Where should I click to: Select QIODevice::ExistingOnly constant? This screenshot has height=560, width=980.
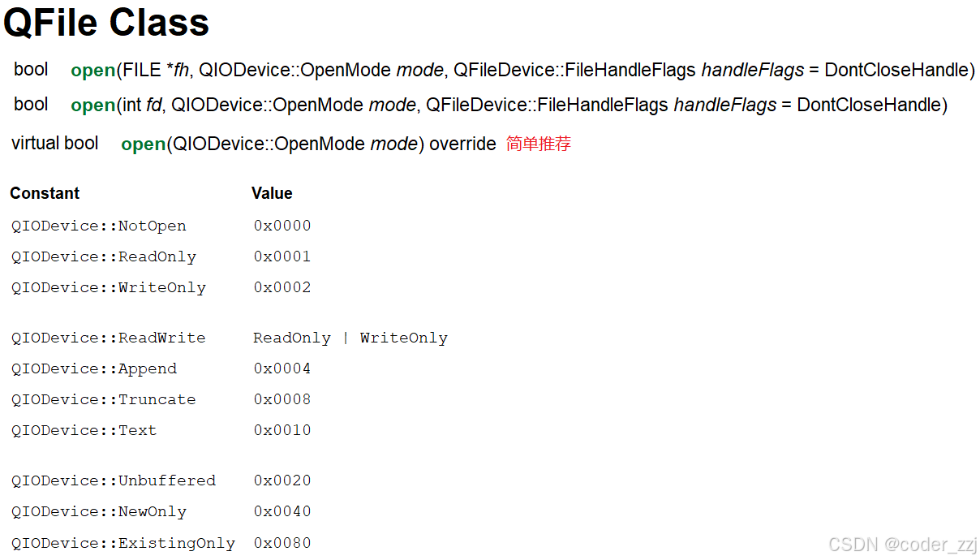[x=123, y=543]
